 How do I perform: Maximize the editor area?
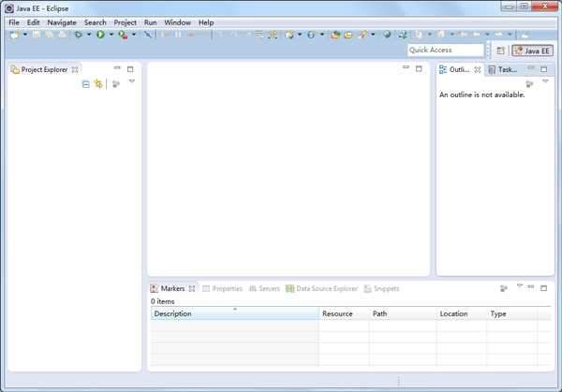coord(419,69)
